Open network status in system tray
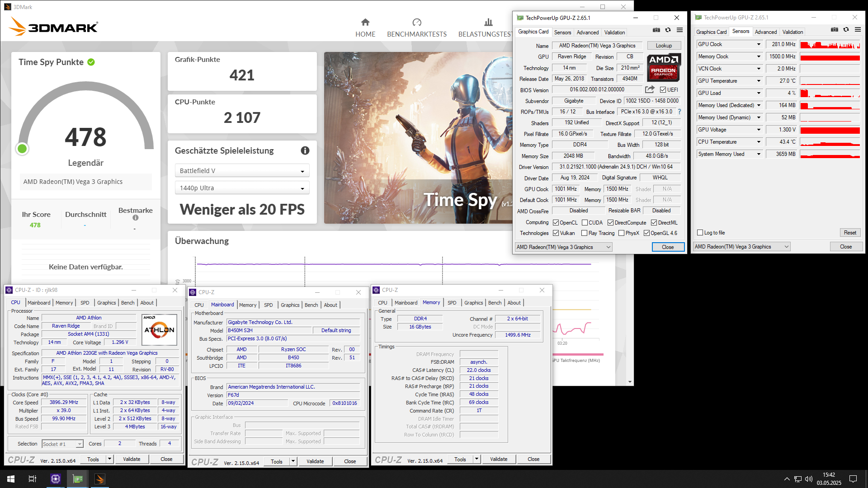This screenshot has height=488, width=868. tap(798, 479)
